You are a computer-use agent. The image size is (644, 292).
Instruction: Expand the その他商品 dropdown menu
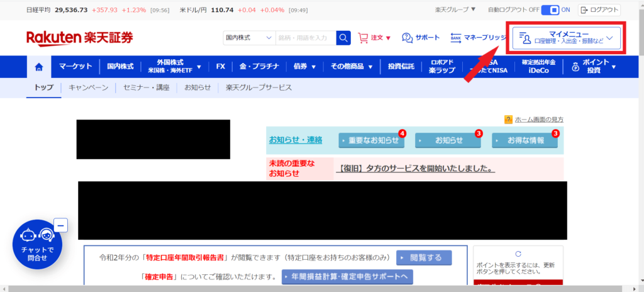click(x=352, y=67)
